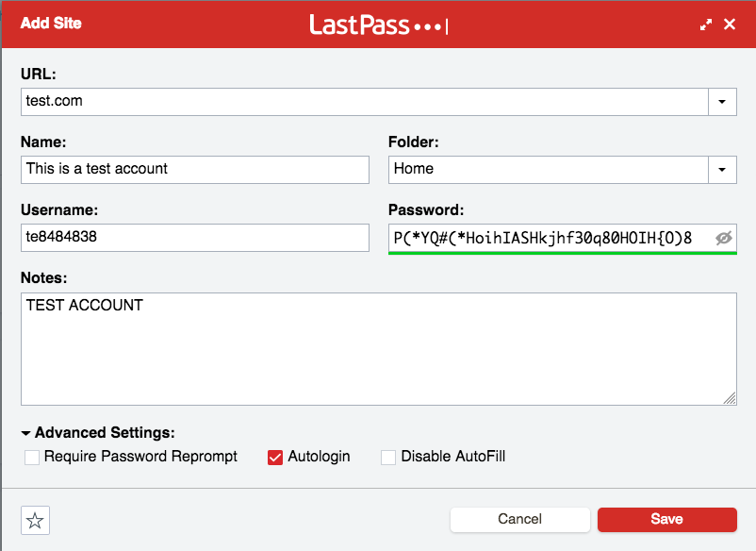The height and width of the screenshot is (551, 756).
Task: Click the green password strength bar
Action: pos(563,253)
